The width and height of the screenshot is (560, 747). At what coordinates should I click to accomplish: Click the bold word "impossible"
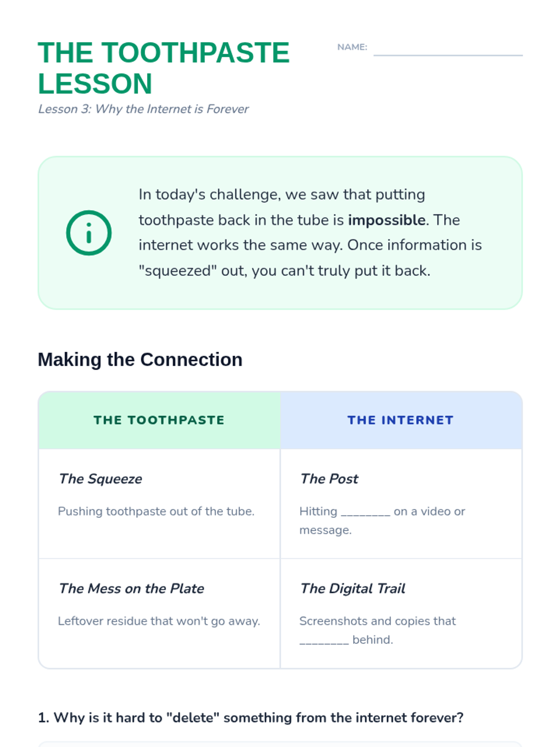click(387, 220)
